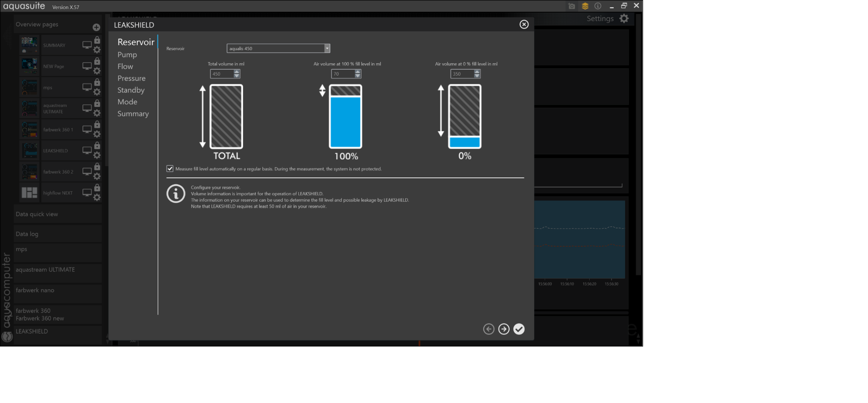Select aquastream ULTIMATE in device list

click(x=45, y=270)
